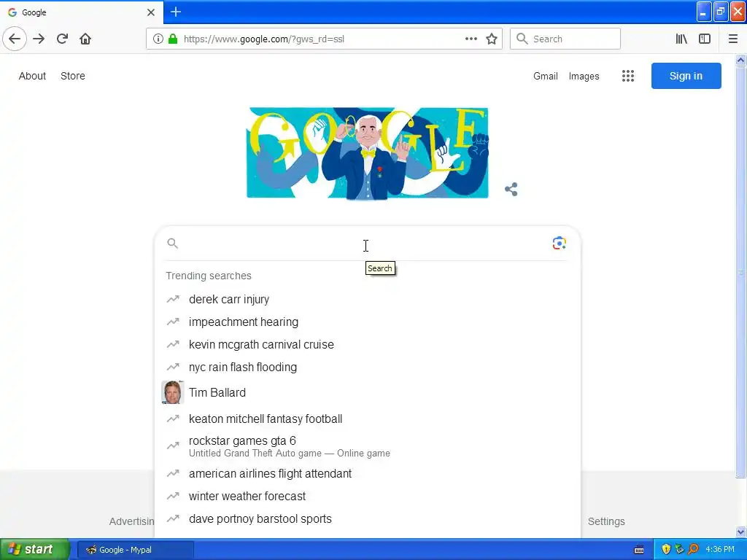747x560 pixels.
Task: Click the system tray clock 4:36 PM
Action: click(720, 550)
